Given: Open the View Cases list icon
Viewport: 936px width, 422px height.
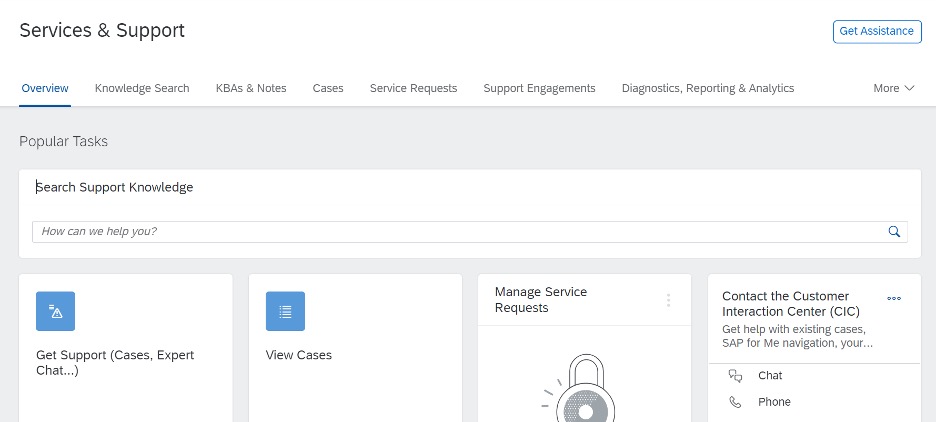Looking at the screenshot, I should point(285,311).
